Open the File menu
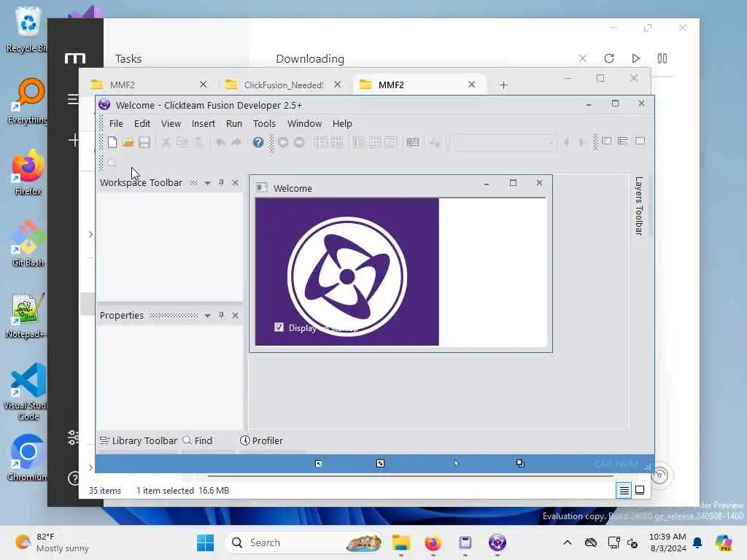The image size is (747, 560). point(116,123)
